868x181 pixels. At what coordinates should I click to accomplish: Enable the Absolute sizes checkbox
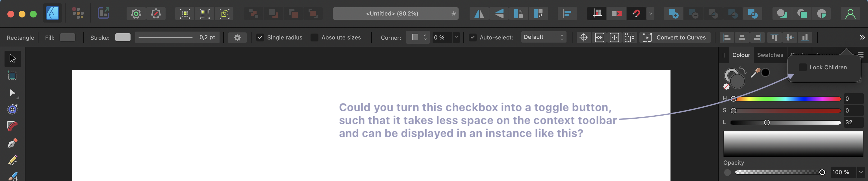point(314,37)
